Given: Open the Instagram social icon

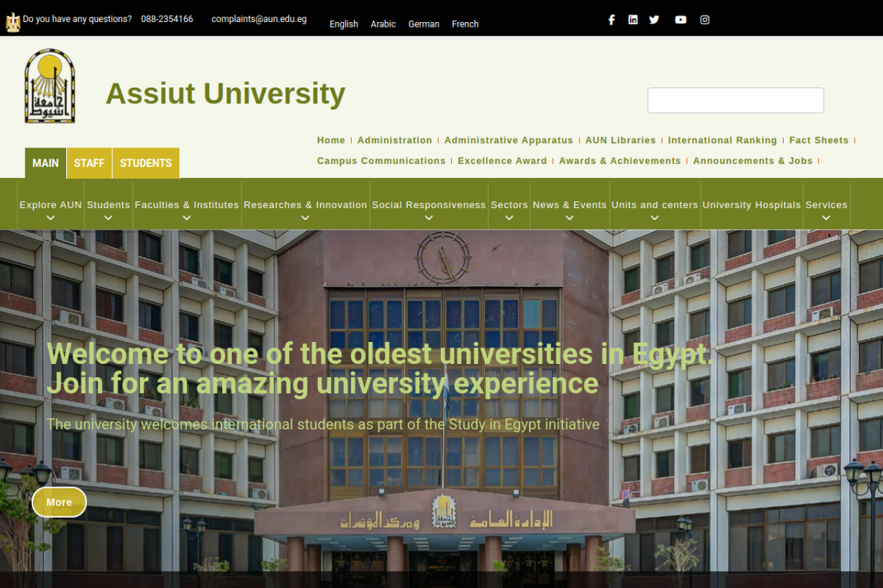Looking at the screenshot, I should pyautogui.click(x=704, y=20).
